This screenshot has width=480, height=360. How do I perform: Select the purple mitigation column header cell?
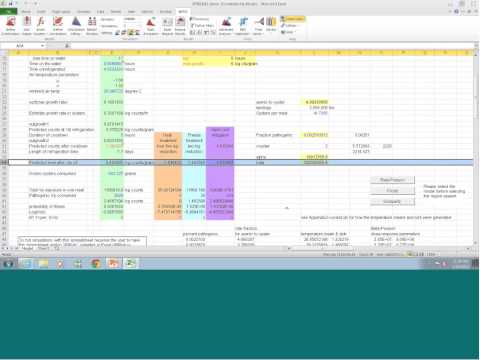coord(220,132)
